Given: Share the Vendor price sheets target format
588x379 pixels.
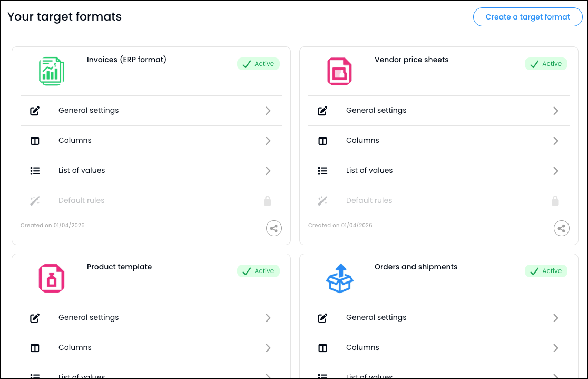Looking at the screenshot, I should coord(561,228).
